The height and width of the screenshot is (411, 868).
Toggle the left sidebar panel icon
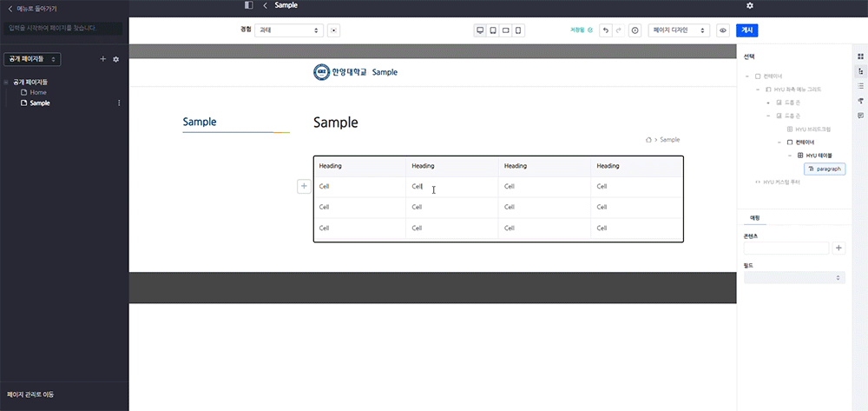(249, 5)
